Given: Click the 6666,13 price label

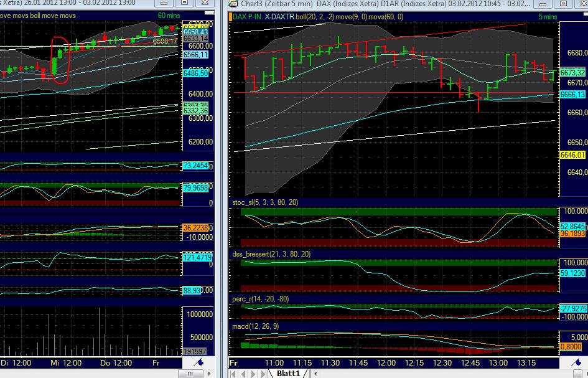Looking at the screenshot, I should coord(572,95).
